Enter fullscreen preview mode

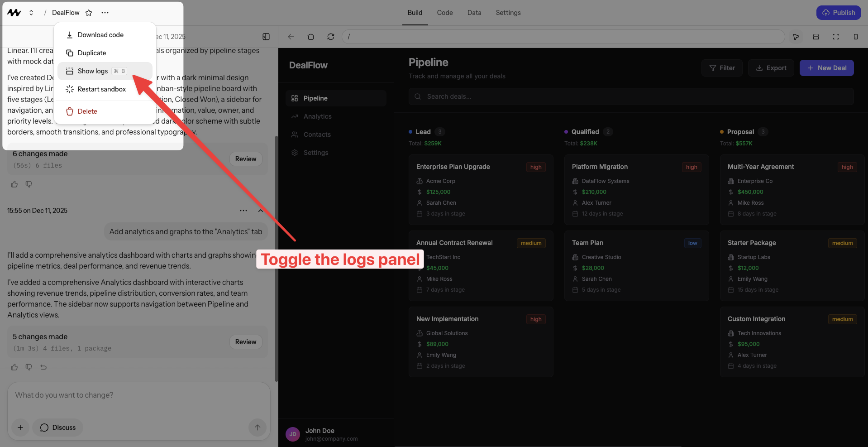tap(836, 37)
